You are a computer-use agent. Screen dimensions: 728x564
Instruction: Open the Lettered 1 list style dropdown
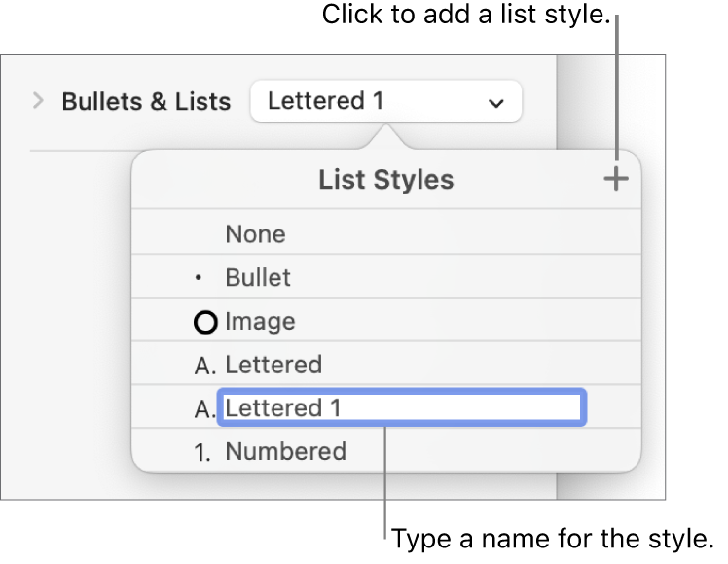pos(385,101)
